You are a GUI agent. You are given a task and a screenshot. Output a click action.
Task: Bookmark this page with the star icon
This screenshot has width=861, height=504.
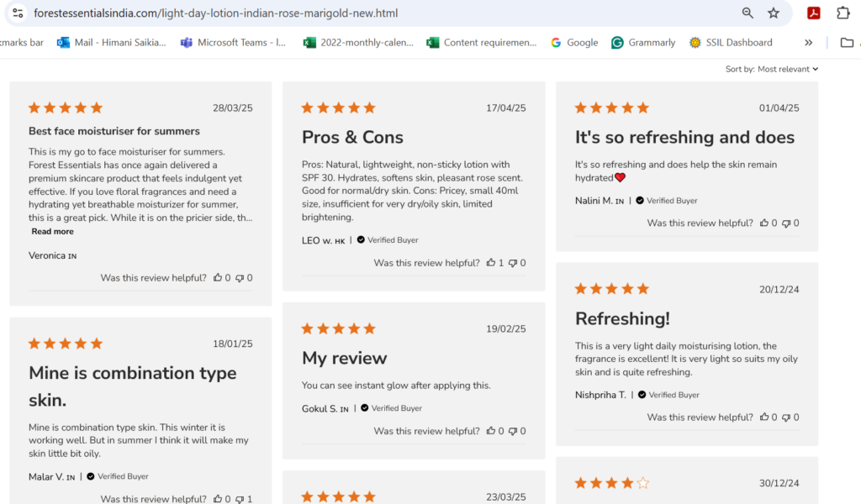pyautogui.click(x=774, y=13)
